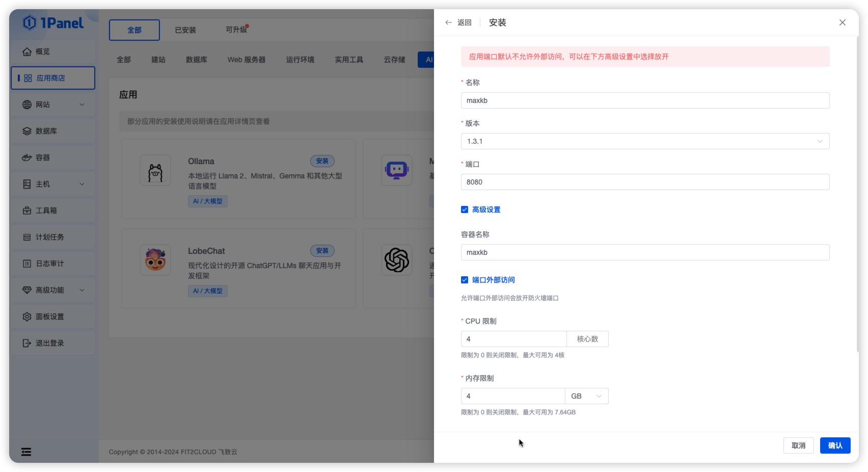Toggle the port external access (端口外部访问) checkbox
This screenshot has height=472, width=868.
[465, 280]
